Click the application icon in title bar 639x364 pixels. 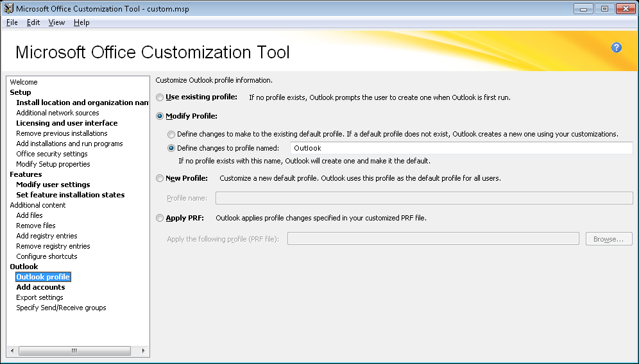[x=8, y=9]
